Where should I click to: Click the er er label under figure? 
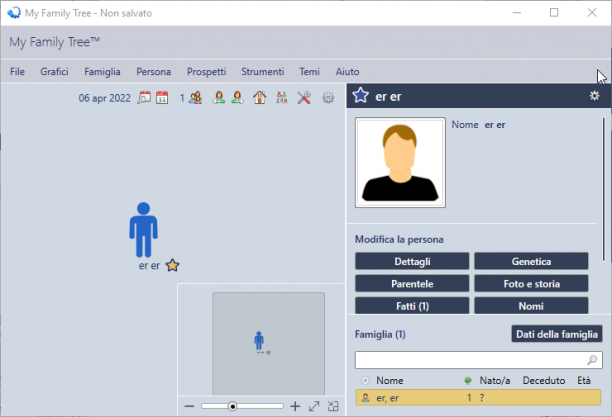(x=149, y=266)
